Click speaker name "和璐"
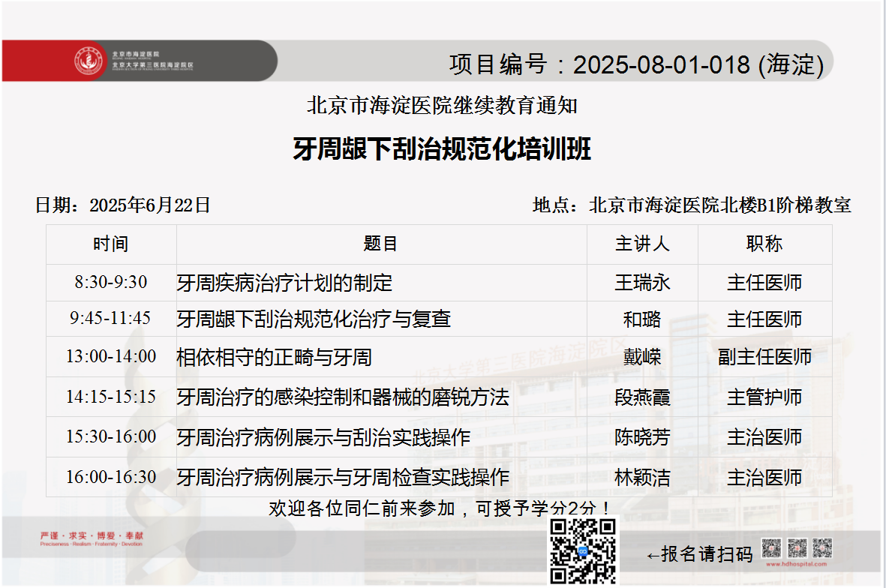This screenshot has width=886, height=588. [x=642, y=319]
